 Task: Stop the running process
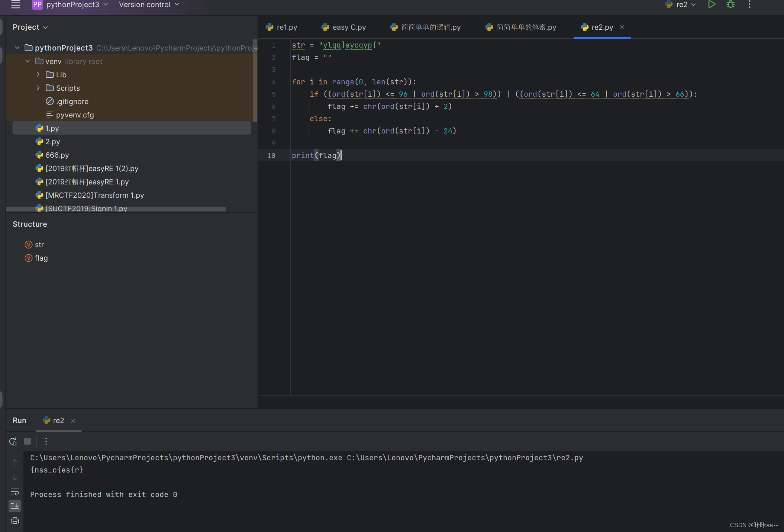click(28, 441)
